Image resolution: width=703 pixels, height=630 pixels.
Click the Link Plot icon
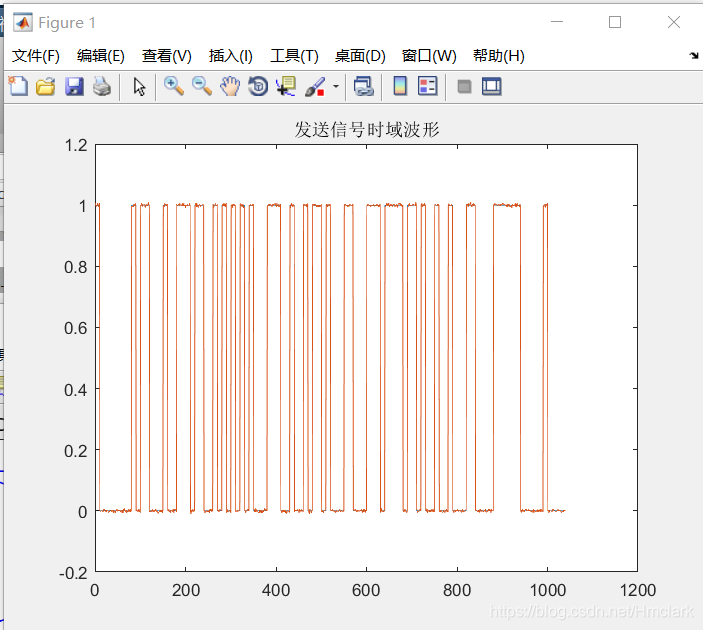pos(364,86)
